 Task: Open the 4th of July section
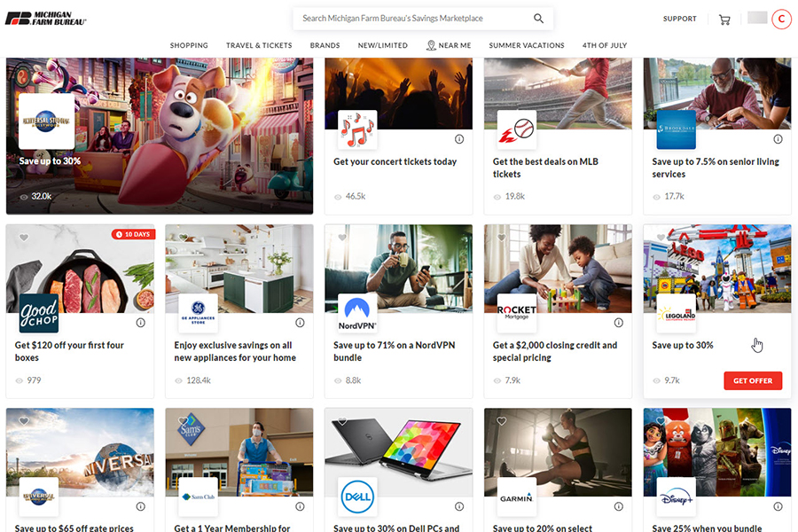[x=605, y=45]
